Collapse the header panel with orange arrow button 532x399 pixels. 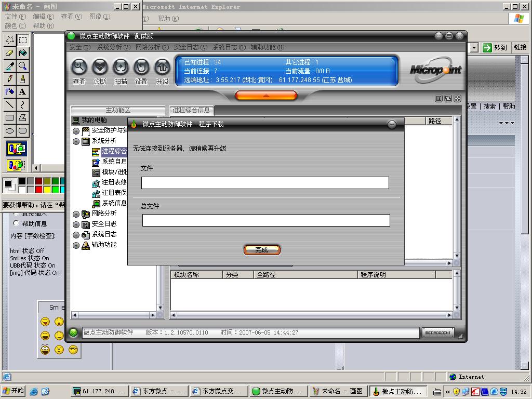point(266,96)
